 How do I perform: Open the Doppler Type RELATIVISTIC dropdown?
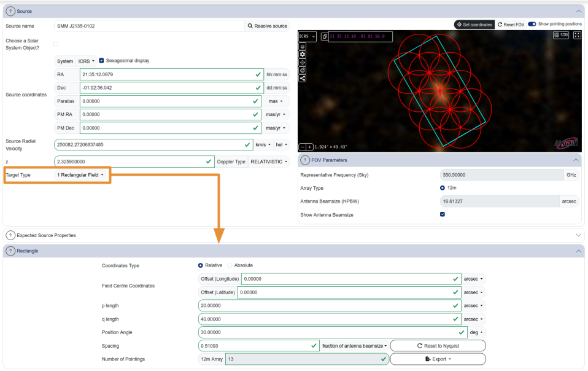click(x=269, y=162)
